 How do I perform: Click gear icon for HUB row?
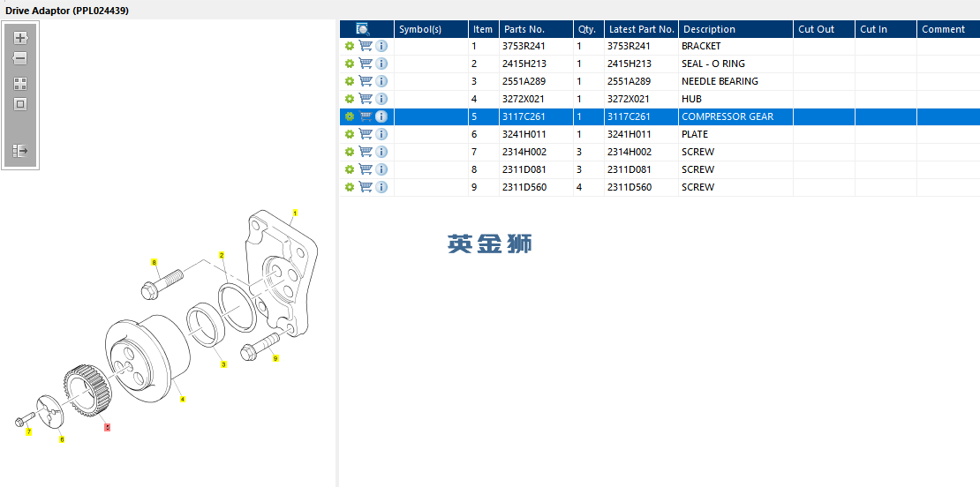pyautogui.click(x=350, y=99)
